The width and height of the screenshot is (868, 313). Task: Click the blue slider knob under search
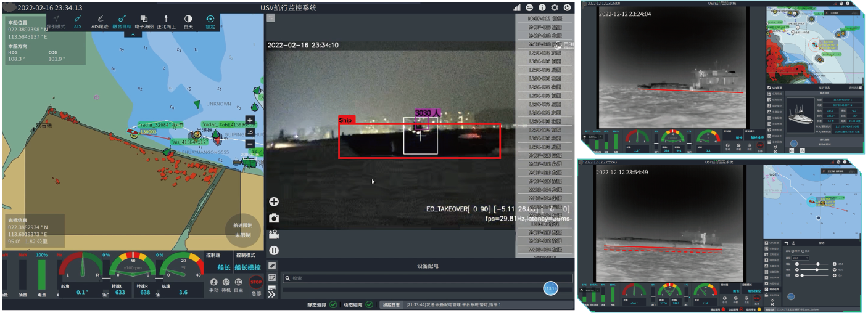pyautogui.click(x=550, y=288)
